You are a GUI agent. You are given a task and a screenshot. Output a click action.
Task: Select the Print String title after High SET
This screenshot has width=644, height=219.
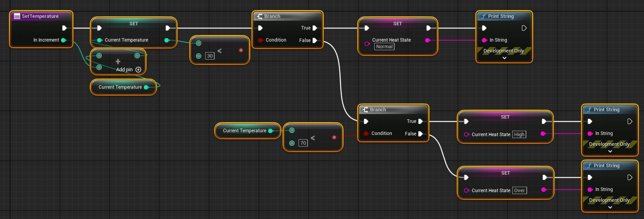click(607, 110)
